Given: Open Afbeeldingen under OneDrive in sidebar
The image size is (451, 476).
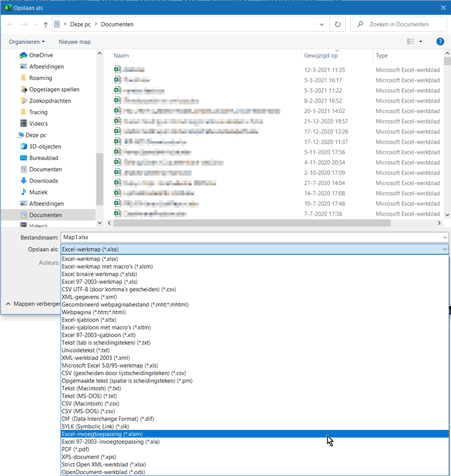Looking at the screenshot, I should pos(46,66).
